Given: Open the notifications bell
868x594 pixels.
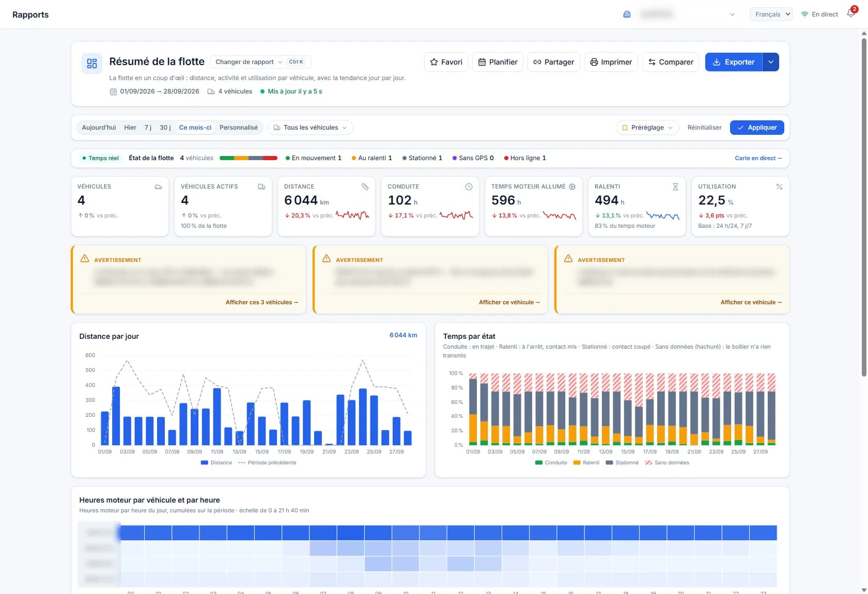Looking at the screenshot, I should 851,14.
